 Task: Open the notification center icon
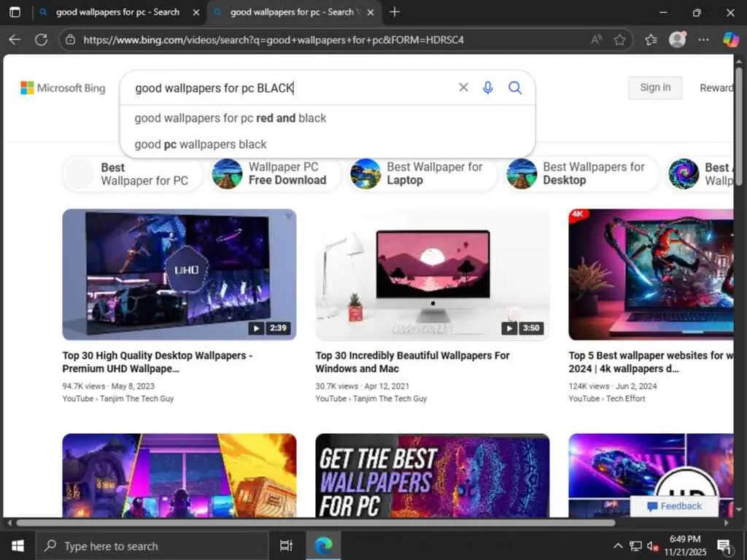pyautogui.click(x=724, y=546)
